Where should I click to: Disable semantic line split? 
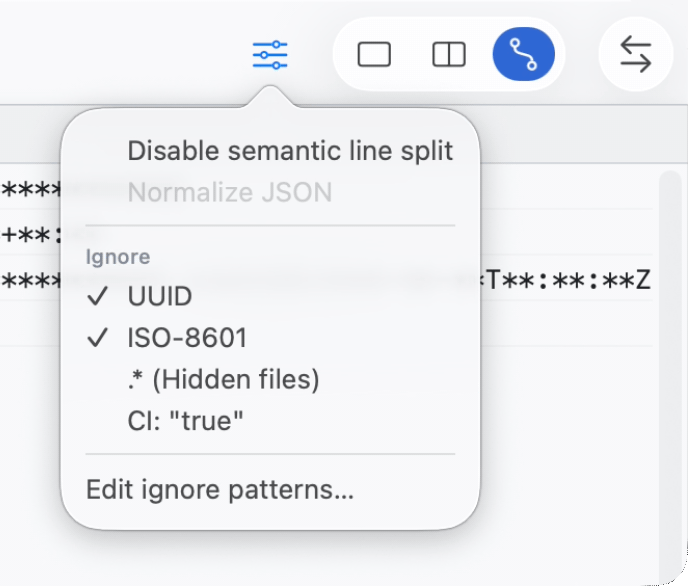tap(290, 151)
